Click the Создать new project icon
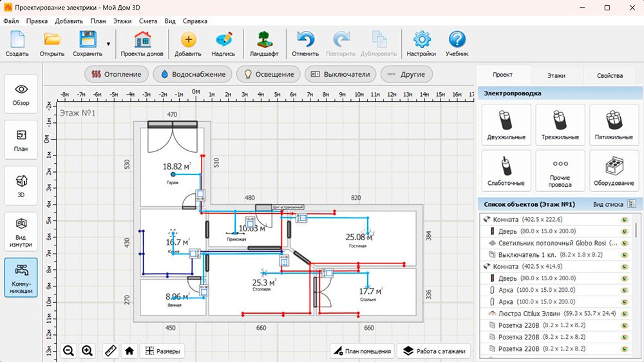Viewport: 644px width, 362px height. click(17, 44)
